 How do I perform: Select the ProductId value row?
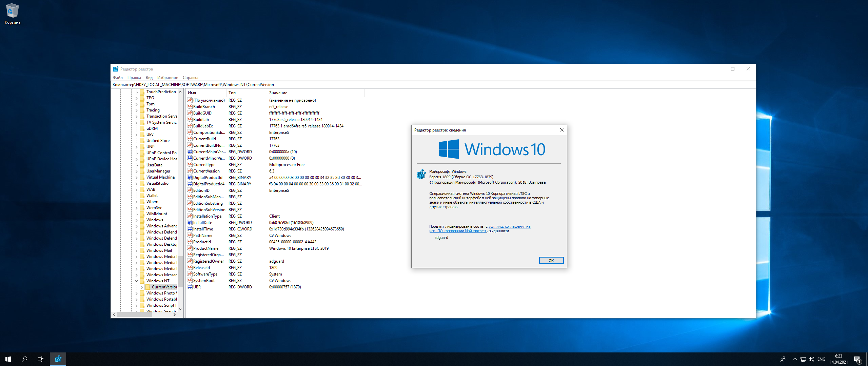[275, 242]
